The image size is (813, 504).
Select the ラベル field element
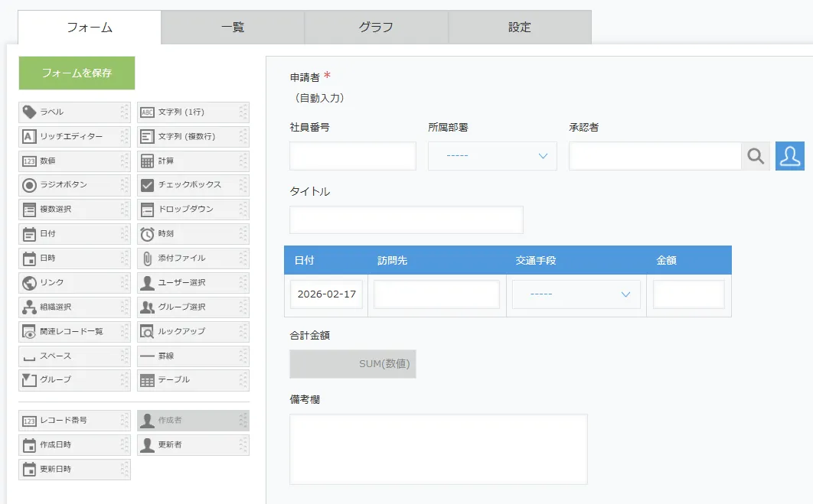click(x=73, y=112)
